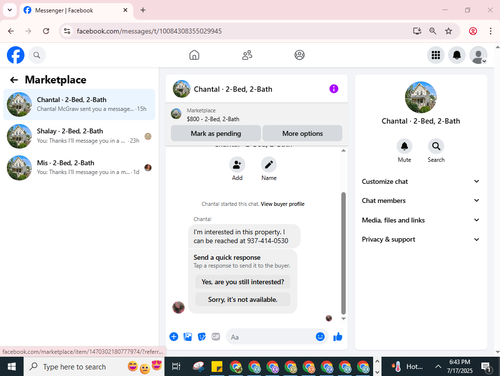This screenshot has height=376, width=500.
Task: Send 'Sorry, it's not available.' response
Action: (243, 299)
